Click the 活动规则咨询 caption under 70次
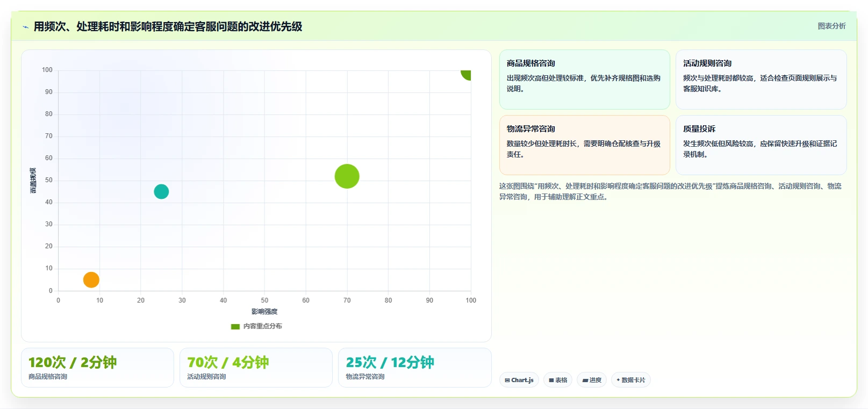The height and width of the screenshot is (409, 868). coord(206,377)
